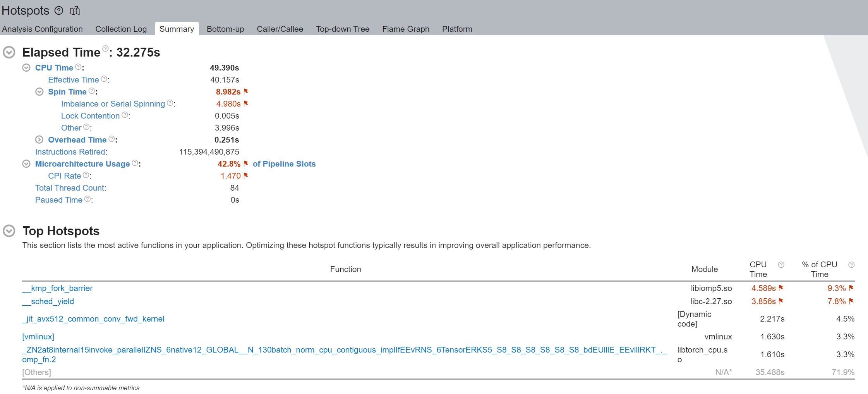Click help icon beside Elapsed Time

coord(105,48)
